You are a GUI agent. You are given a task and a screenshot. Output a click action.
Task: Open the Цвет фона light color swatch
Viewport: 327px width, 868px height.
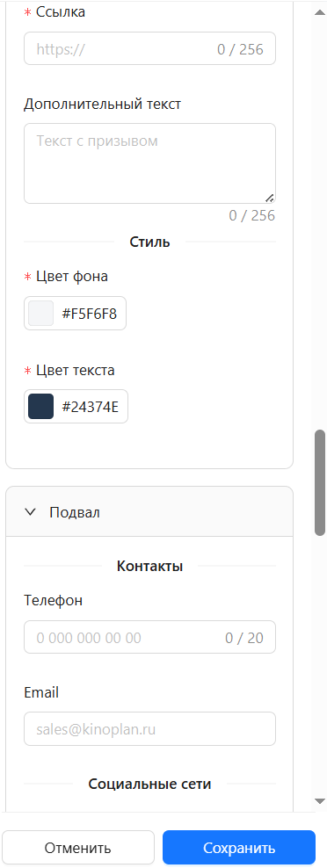tap(41, 314)
